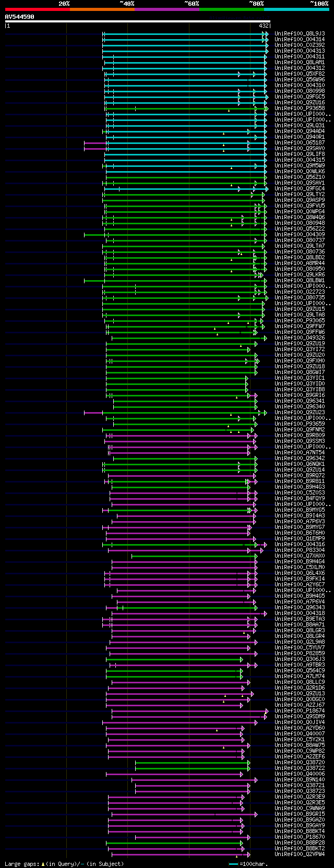This screenshot has height=868, width=334.
Task: Select hit label UniRef100_C5XLM0
Action: (300, 567)
